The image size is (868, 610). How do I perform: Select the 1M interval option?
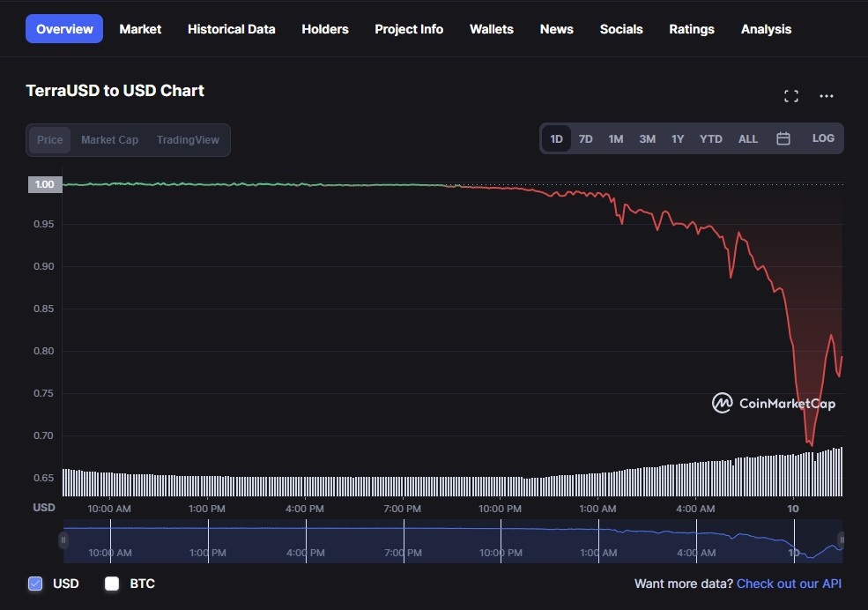[615, 138]
